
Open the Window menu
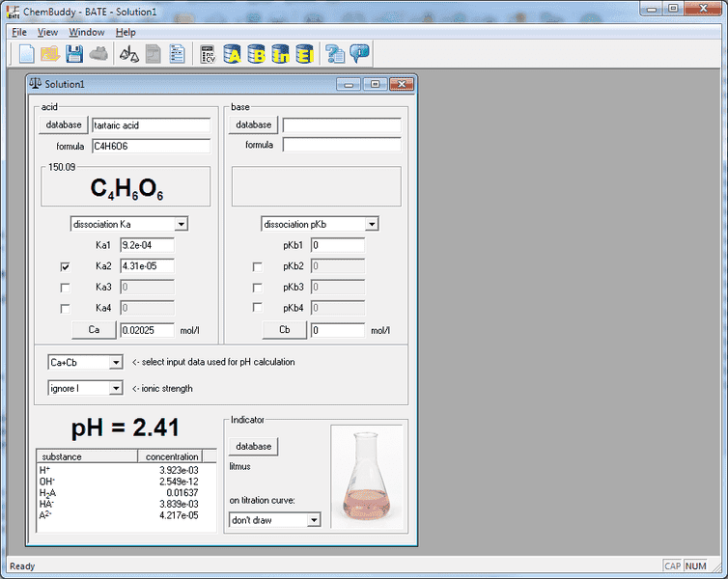tap(87, 32)
